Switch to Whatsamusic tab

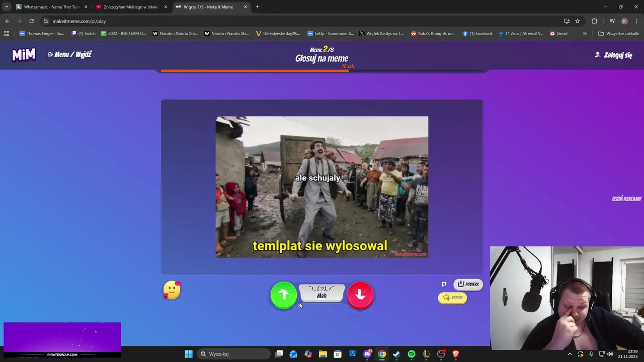click(52, 7)
